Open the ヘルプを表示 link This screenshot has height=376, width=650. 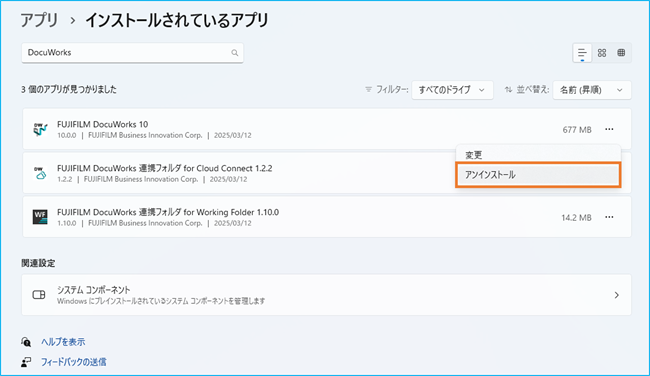[63, 342]
